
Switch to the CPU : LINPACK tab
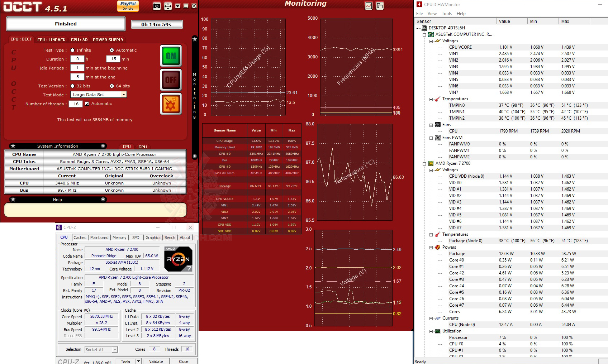tap(51, 40)
